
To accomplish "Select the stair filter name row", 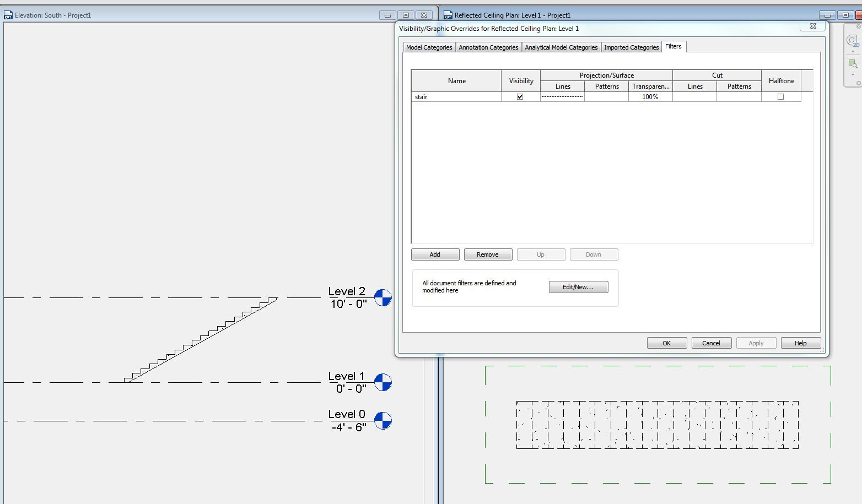I will point(456,97).
